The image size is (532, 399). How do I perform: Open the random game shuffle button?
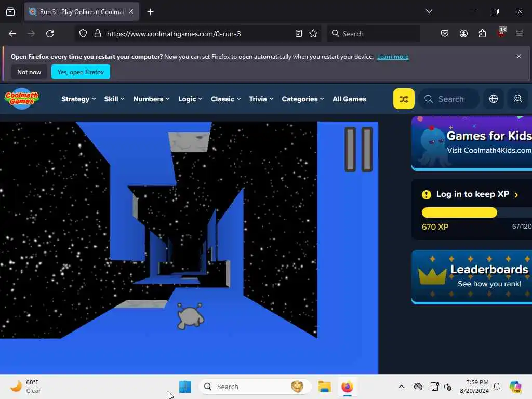pos(404,99)
